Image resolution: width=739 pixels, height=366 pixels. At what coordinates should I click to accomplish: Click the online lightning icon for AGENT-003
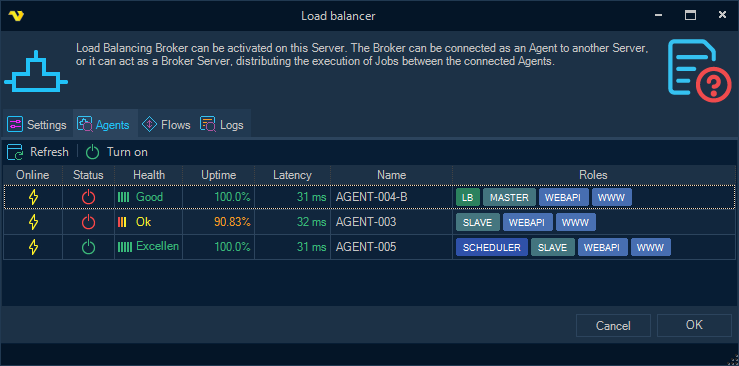[x=33, y=222]
